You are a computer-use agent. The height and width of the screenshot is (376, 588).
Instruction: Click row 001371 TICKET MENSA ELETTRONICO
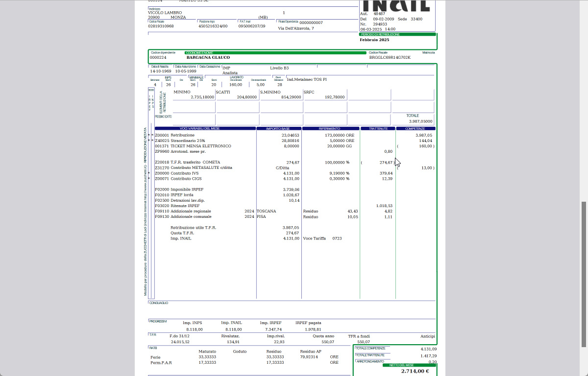(294, 146)
